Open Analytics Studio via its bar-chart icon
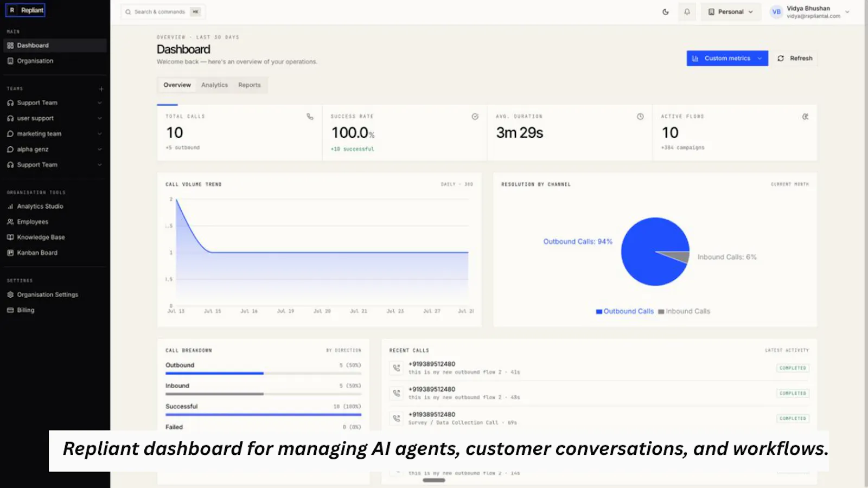868x488 pixels. tap(10, 206)
